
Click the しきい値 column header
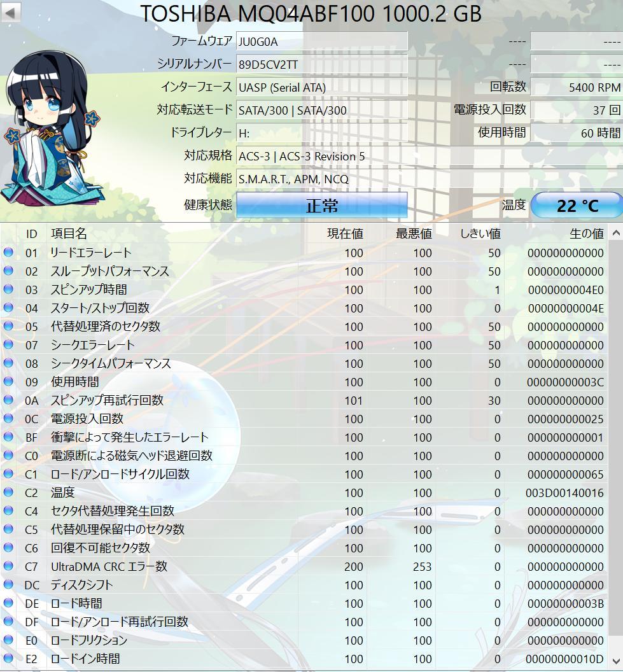click(x=480, y=234)
